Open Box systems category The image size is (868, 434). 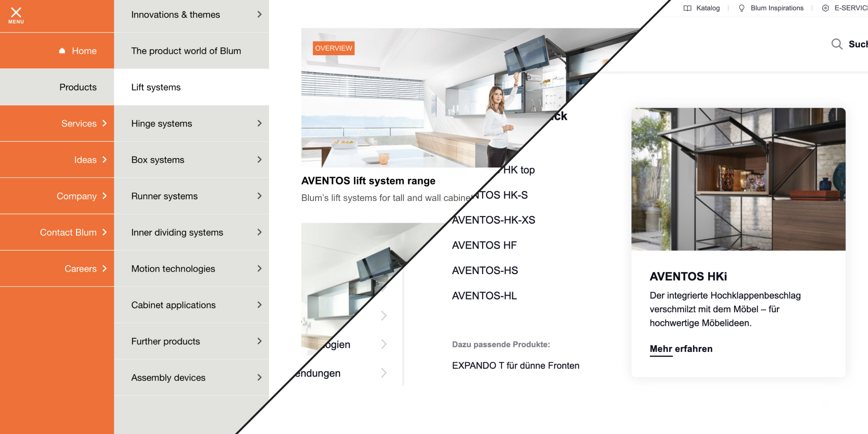pos(192,159)
